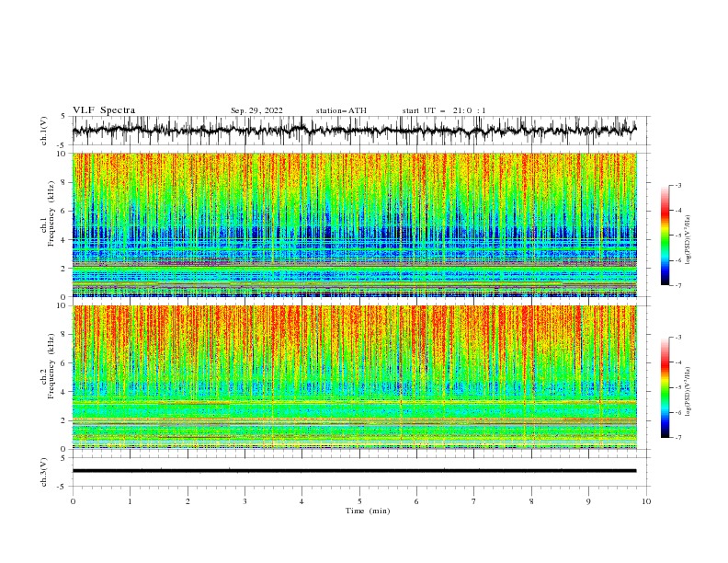Viewport: 728px width, 563px height.
Task: Click the "VLF Spectra" title text
Action: coord(104,110)
